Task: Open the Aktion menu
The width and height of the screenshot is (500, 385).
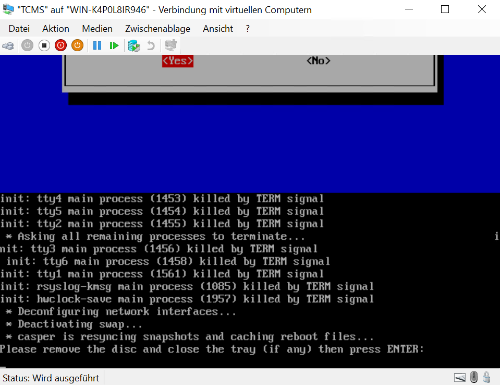Action: pyautogui.click(x=56, y=29)
